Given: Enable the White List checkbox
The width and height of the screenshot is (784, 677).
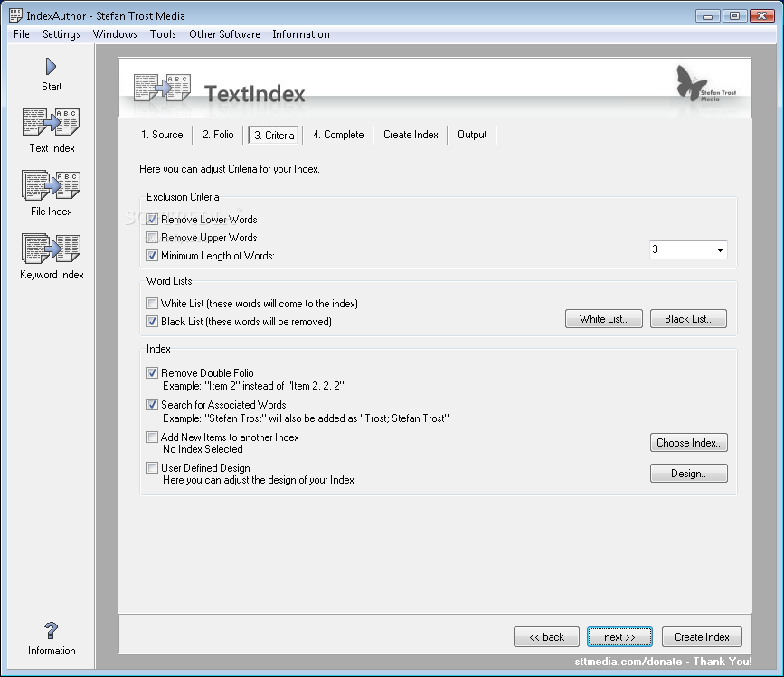Looking at the screenshot, I should tap(153, 304).
